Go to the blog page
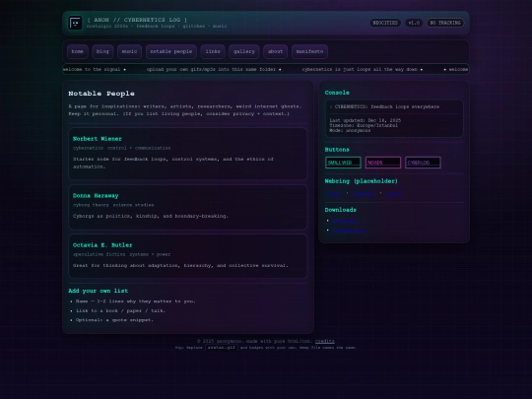This screenshot has height=399, width=532. click(x=102, y=51)
